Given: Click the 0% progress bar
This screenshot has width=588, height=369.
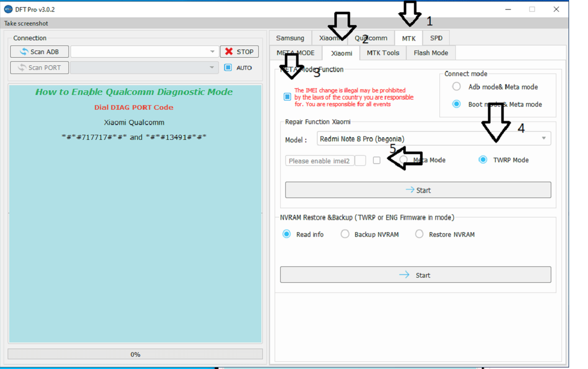Looking at the screenshot, I should (x=135, y=354).
